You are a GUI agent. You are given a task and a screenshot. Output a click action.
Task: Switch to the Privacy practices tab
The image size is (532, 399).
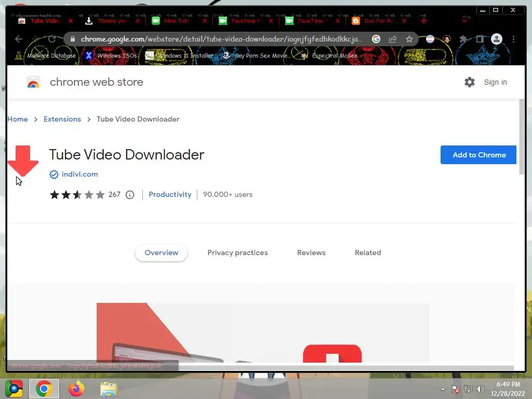pyautogui.click(x=237, y=253)
